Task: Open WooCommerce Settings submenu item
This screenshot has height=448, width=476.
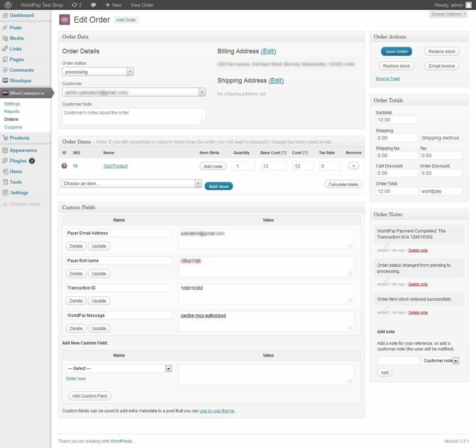Action: pos(12,104)
